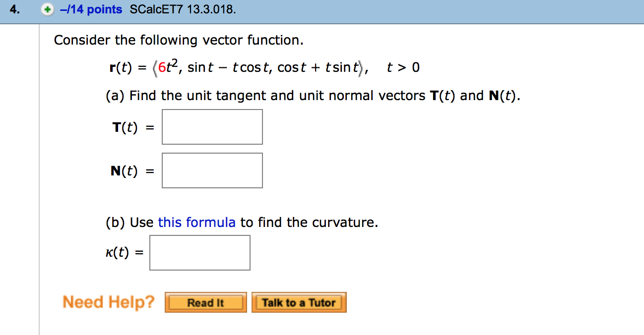This screenshot has width=644, height=335.
Task: Click the orange Need Help? label
Action: pyautogui.click(x=109, y=302)
